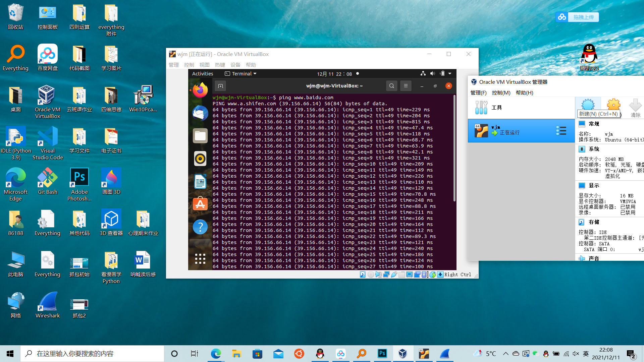Open 控制(M) menu in VirtualBox manager
The image size is (644, 362).
tap(501, 93)
